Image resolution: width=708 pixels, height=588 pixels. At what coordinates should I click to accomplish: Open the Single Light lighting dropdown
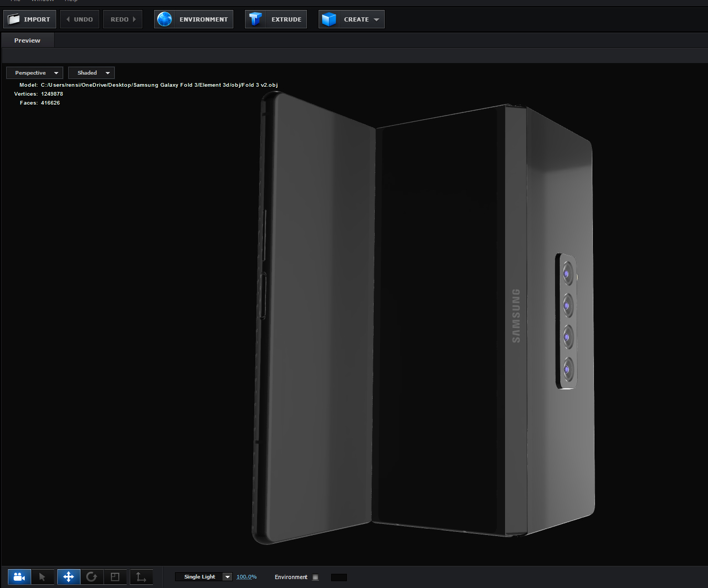pyautogui.click(x=203, y=577)
